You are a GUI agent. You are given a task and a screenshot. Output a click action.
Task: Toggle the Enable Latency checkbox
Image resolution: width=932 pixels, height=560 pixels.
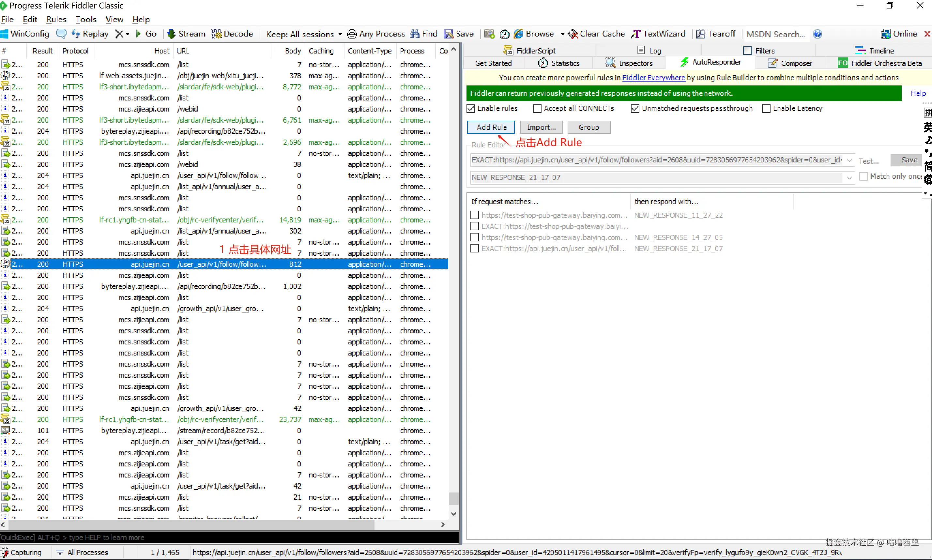point(766,109)
